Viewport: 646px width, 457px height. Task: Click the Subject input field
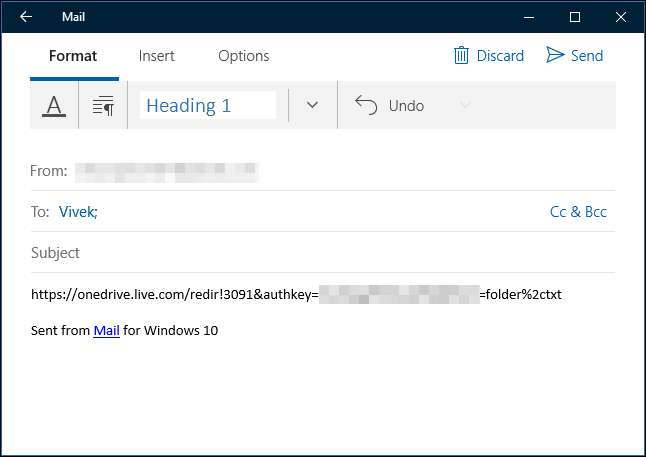point(323,253)
